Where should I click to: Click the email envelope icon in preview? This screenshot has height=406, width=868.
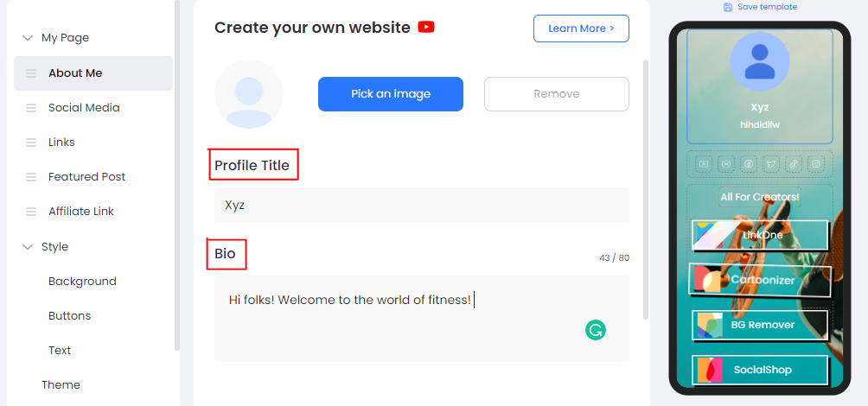point(726,164)
